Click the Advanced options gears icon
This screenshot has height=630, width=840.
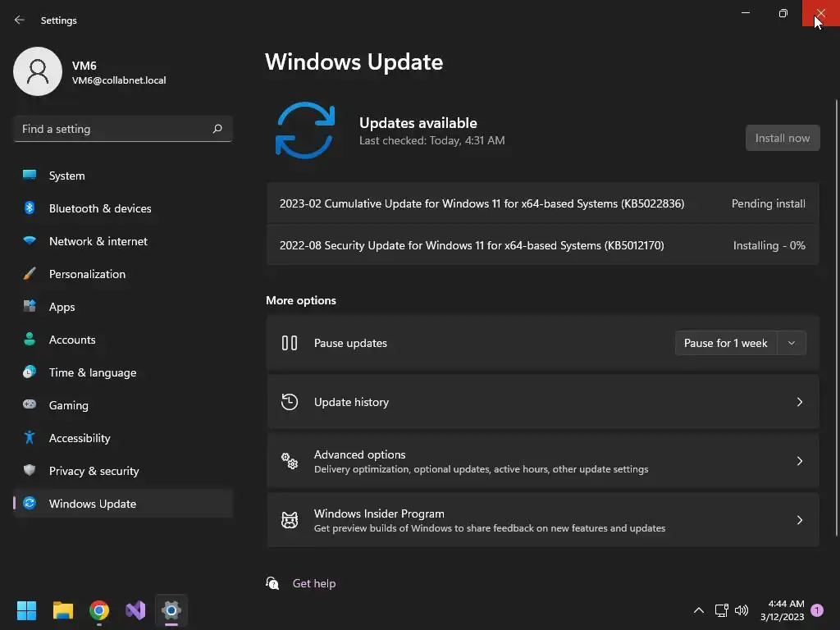tap(290, 461)
